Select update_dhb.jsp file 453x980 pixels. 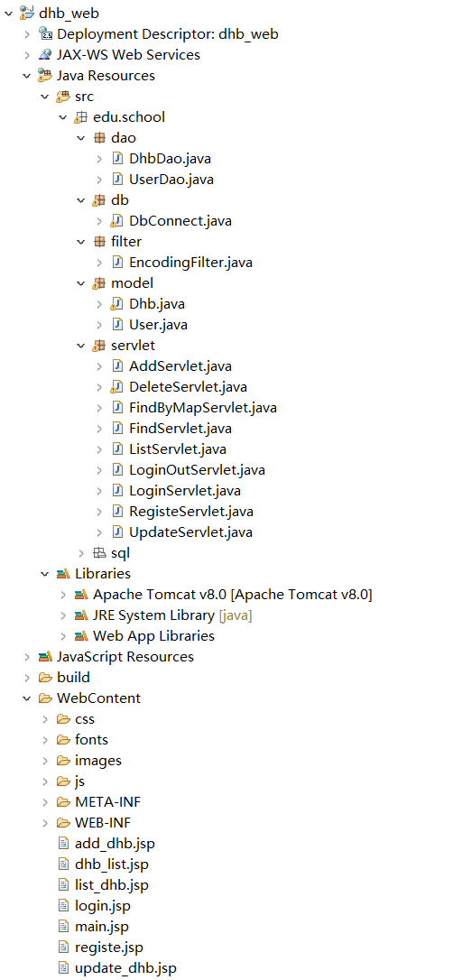tap(125, 967)
